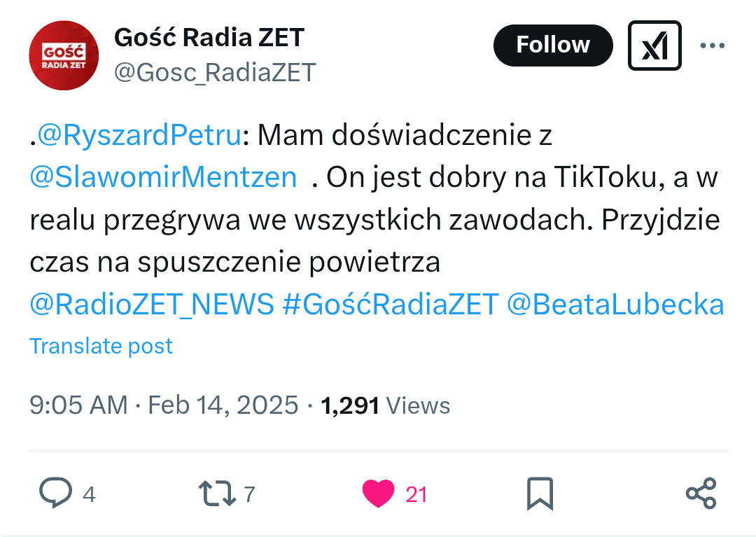Click the like count number 21
756x537 pixels.
click(x=416, y=495)
